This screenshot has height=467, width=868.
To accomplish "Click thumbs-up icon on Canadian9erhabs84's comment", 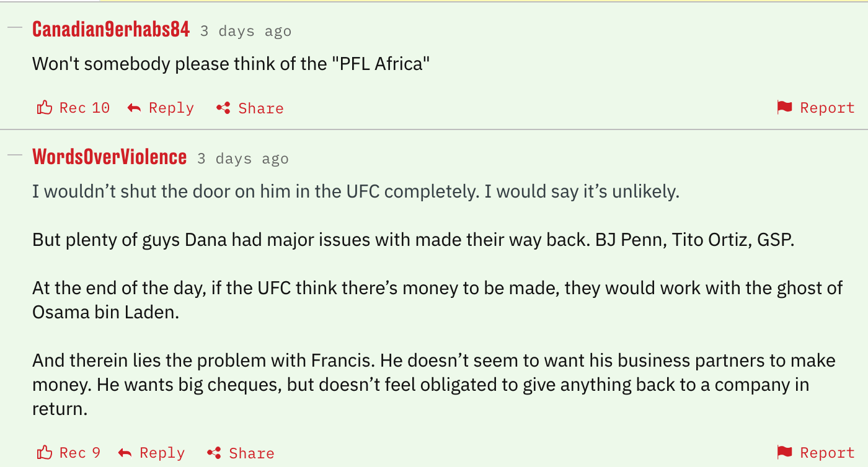I will point(45,108).
